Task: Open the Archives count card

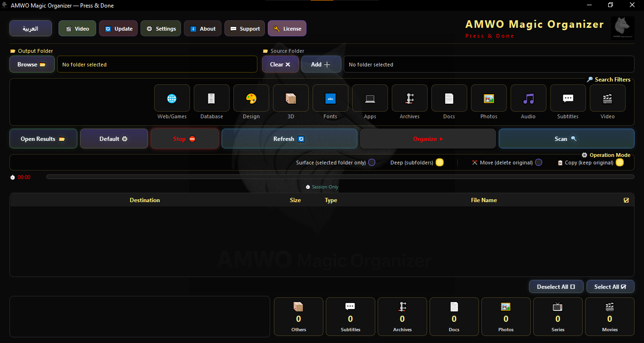Action: (402, 317)
